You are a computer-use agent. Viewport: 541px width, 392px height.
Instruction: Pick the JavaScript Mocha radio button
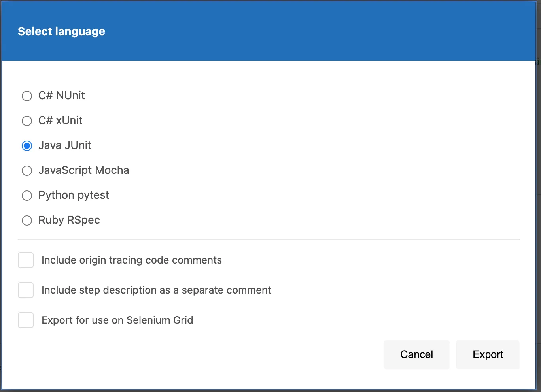point(27,171)
